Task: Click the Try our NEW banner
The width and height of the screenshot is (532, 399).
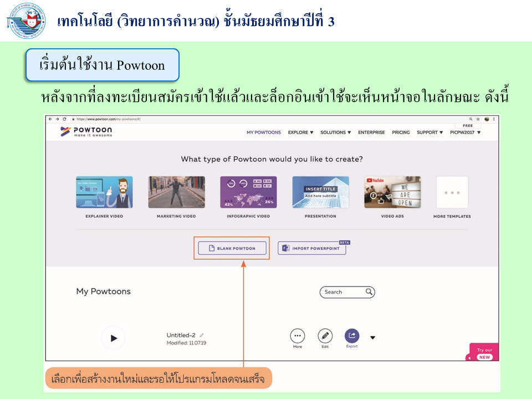Action: 483,353
